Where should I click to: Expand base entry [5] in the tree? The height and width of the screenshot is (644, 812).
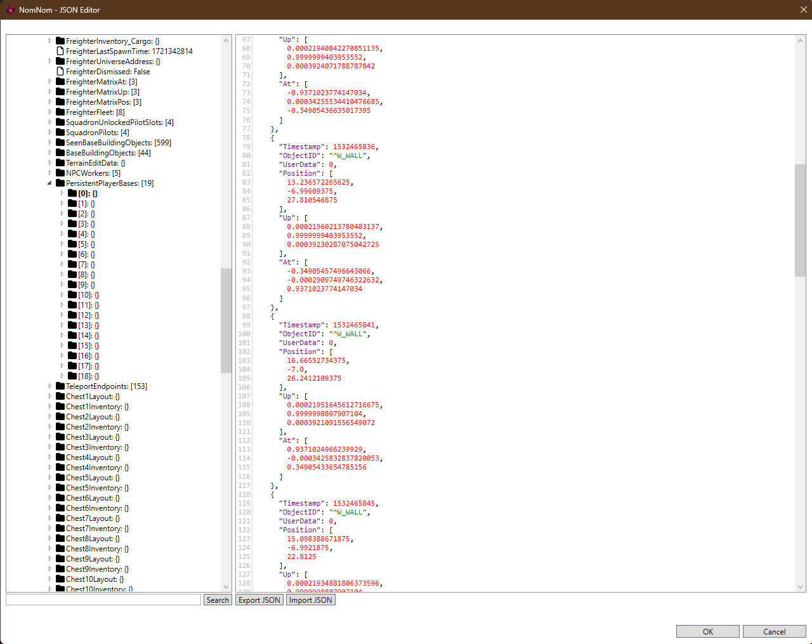click(x=62, y=244)
